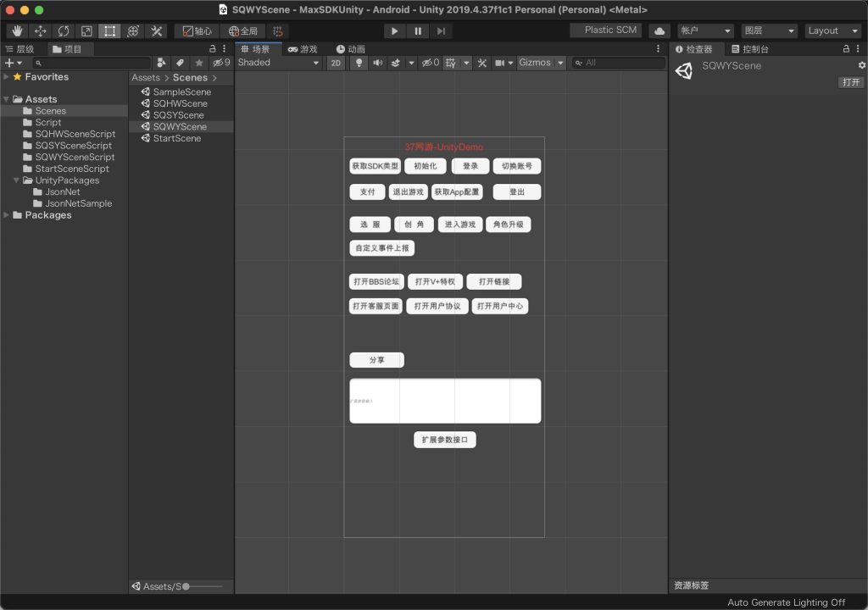Screen dimensions: 868x610
Task: Select the Hand tool in toolbar
Action: coord(17,31)
